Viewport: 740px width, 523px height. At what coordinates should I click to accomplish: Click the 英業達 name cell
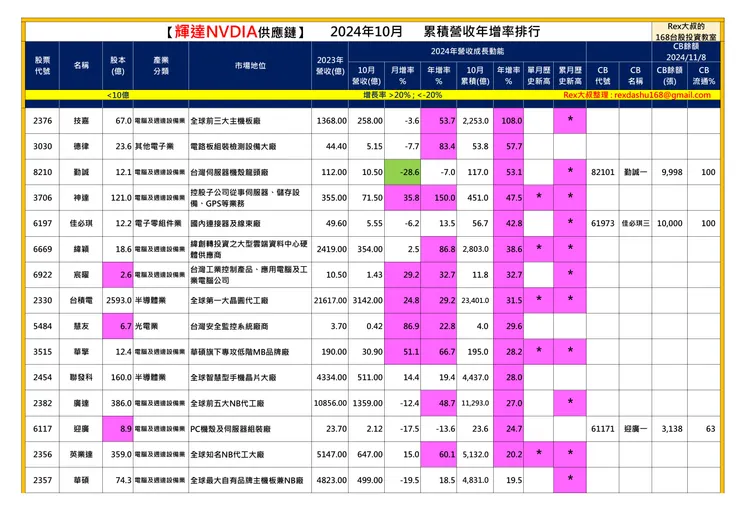click(x=81, y=455)
